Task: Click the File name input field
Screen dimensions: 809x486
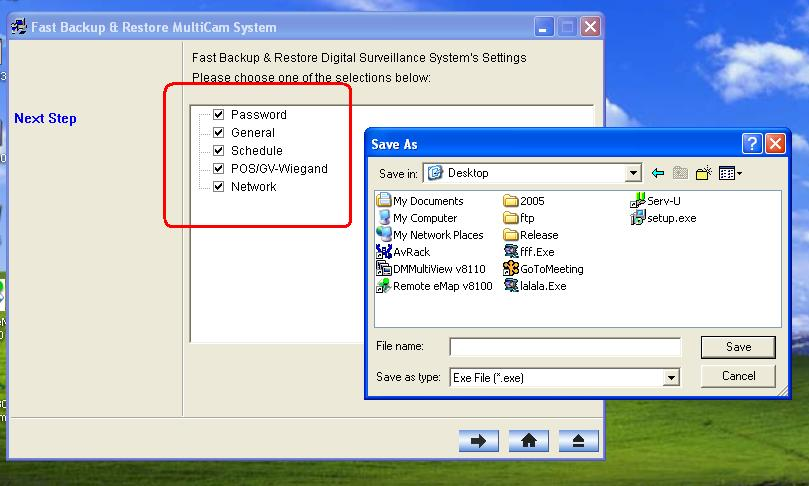Action: (x=565, y=347)
